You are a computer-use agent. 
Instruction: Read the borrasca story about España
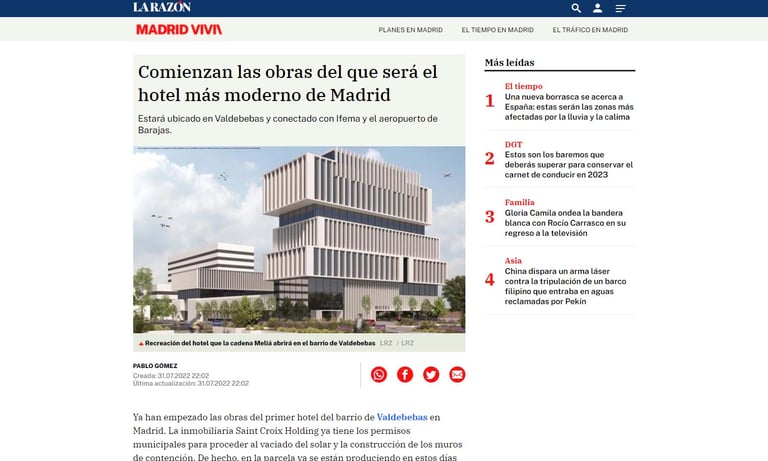coord(569,107)
